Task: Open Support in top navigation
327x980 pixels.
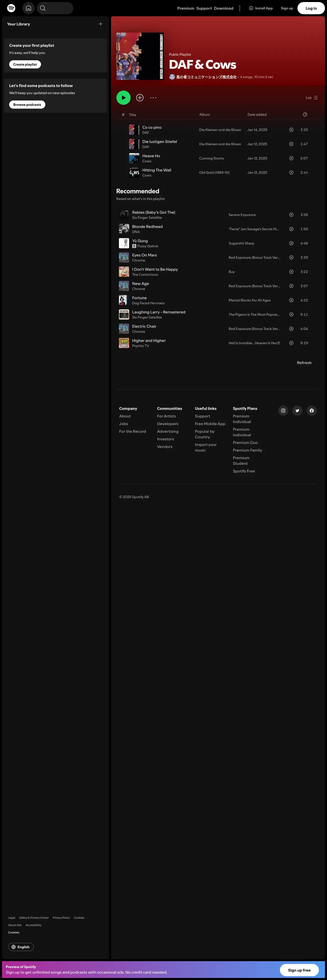Action: tap(204, 8)
